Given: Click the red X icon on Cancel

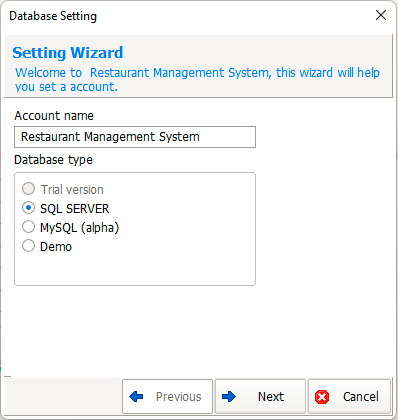Looking at the screenshot, I should point(322,397).
